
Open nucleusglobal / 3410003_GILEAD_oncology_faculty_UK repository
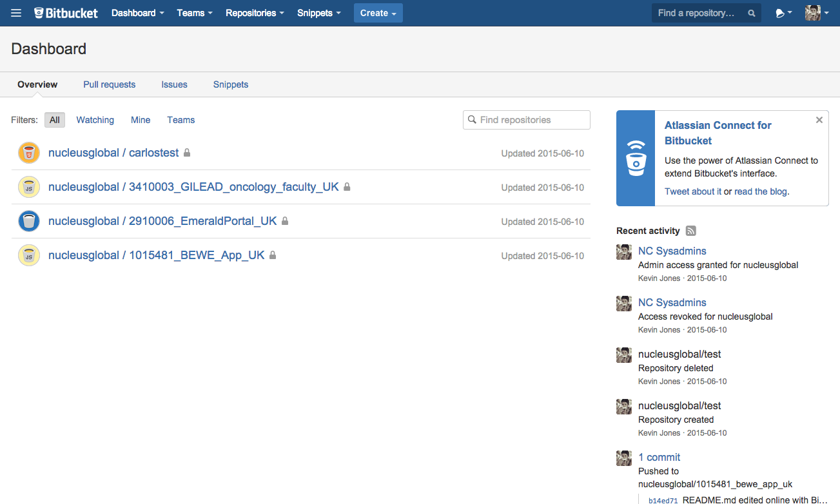[193, 187]
